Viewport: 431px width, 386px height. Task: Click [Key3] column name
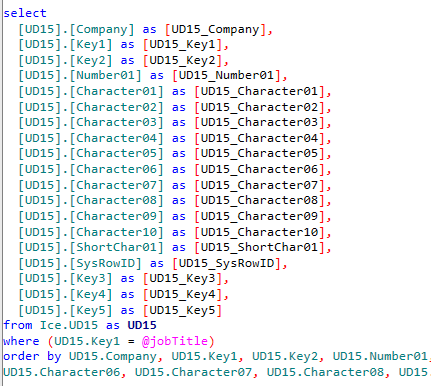coord(91,278)
